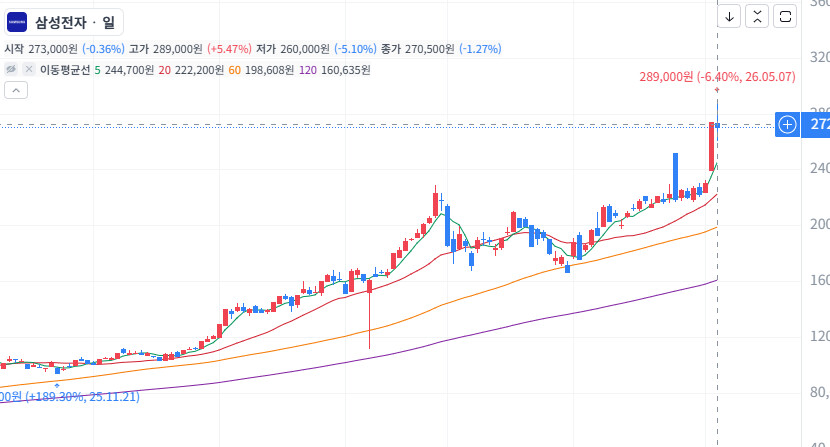
Task: Click the 시작 273,000원 open price
Action: (41, 49)
